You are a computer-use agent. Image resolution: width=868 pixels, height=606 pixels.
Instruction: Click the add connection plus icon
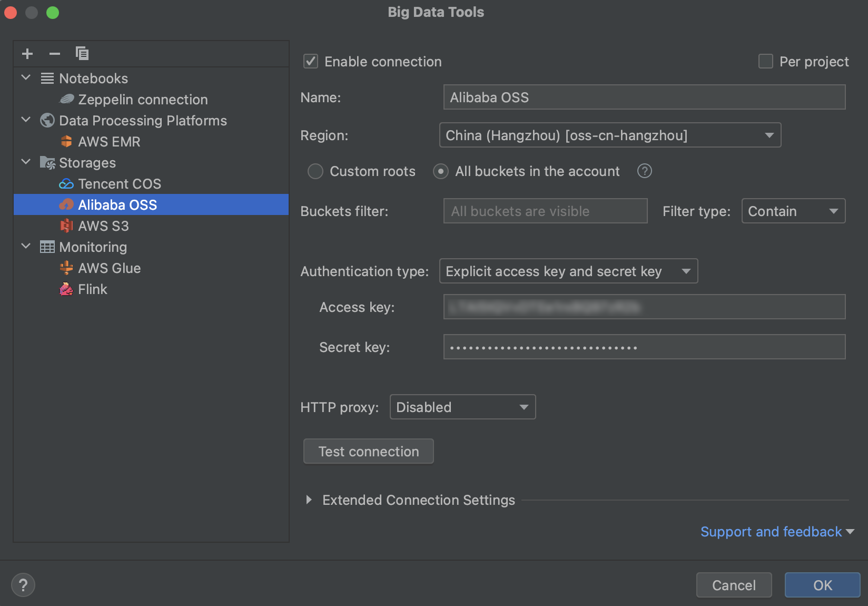click(x=27, y=53)
